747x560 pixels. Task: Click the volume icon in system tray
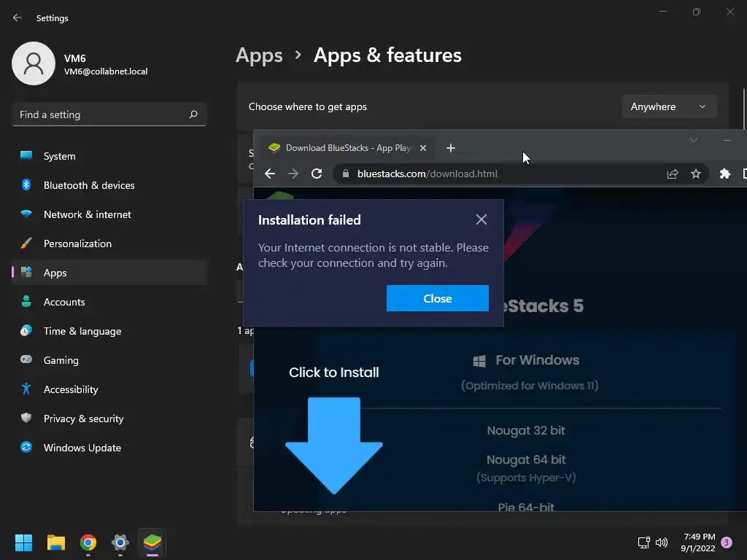pyautogui.click(x=662, y=542)
